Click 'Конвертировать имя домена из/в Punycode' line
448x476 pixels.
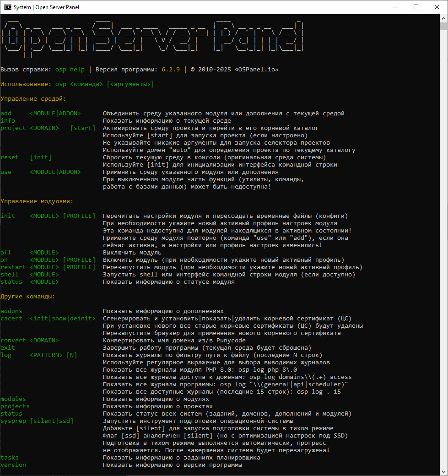point(174,341)
